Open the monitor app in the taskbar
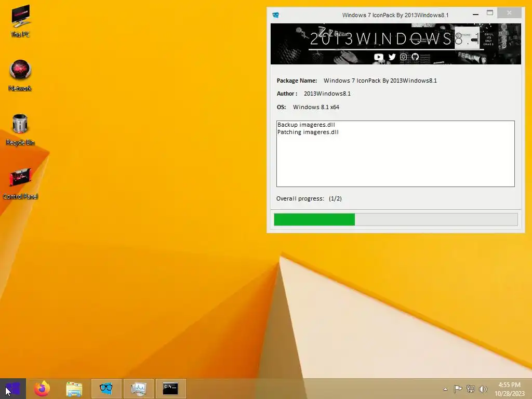The width and height of the screenshot is (532, 399). click(138, 389)
